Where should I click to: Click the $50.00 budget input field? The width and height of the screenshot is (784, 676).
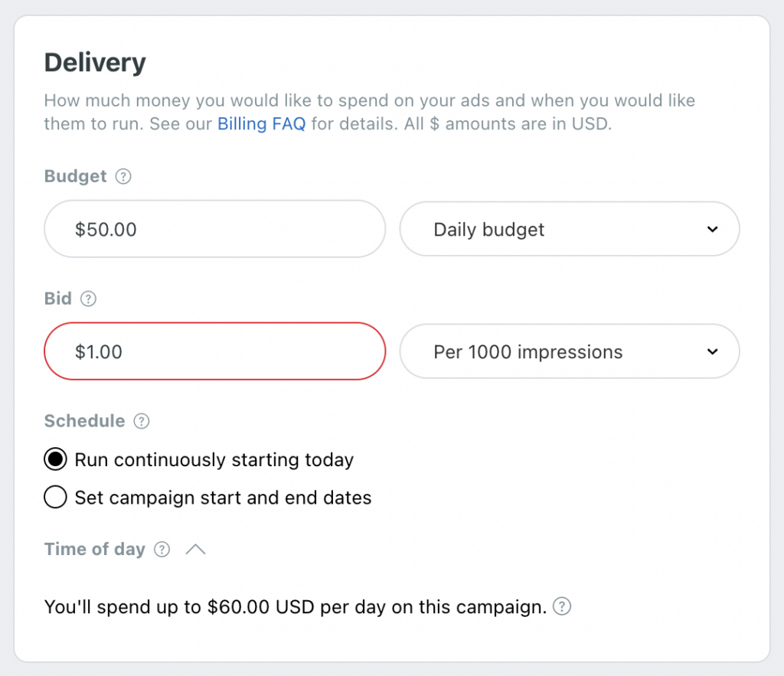pyautogui.click(x=214, y=228)
